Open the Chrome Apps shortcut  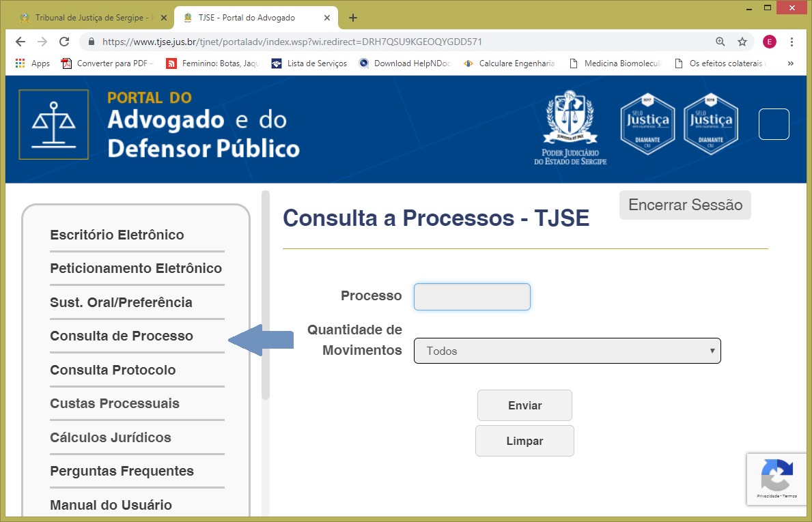[32, 63]
